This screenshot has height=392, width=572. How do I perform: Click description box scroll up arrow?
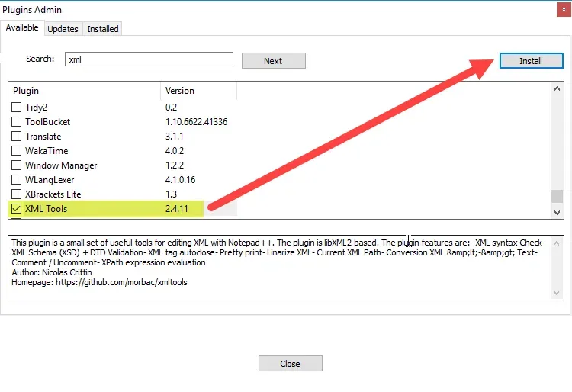point(556,243)
